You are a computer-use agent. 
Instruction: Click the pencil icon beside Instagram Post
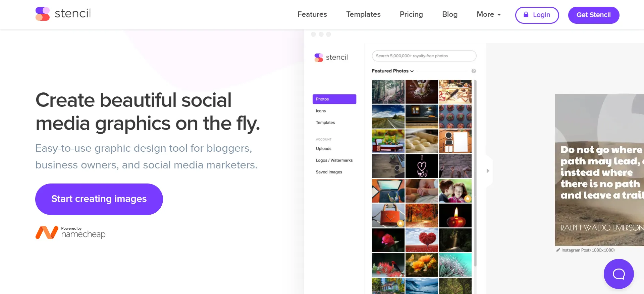click(x=558, y=250)
